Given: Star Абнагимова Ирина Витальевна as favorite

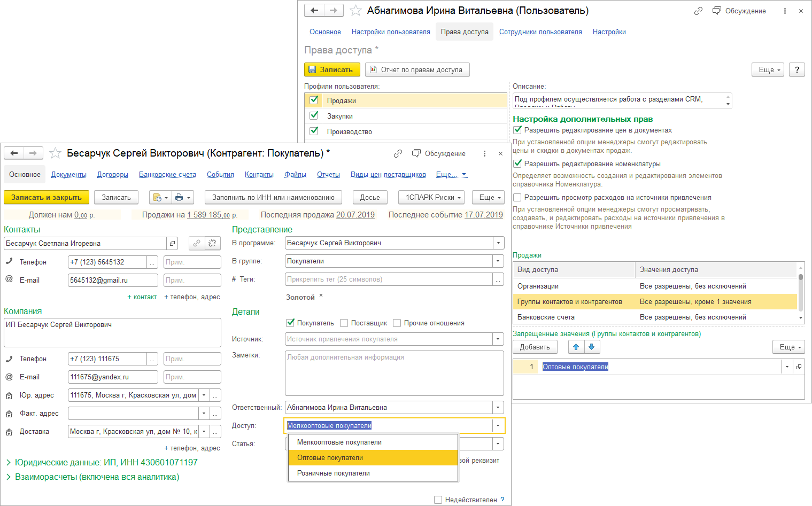Looking at the screenshot, I should [x=355, y=11].
